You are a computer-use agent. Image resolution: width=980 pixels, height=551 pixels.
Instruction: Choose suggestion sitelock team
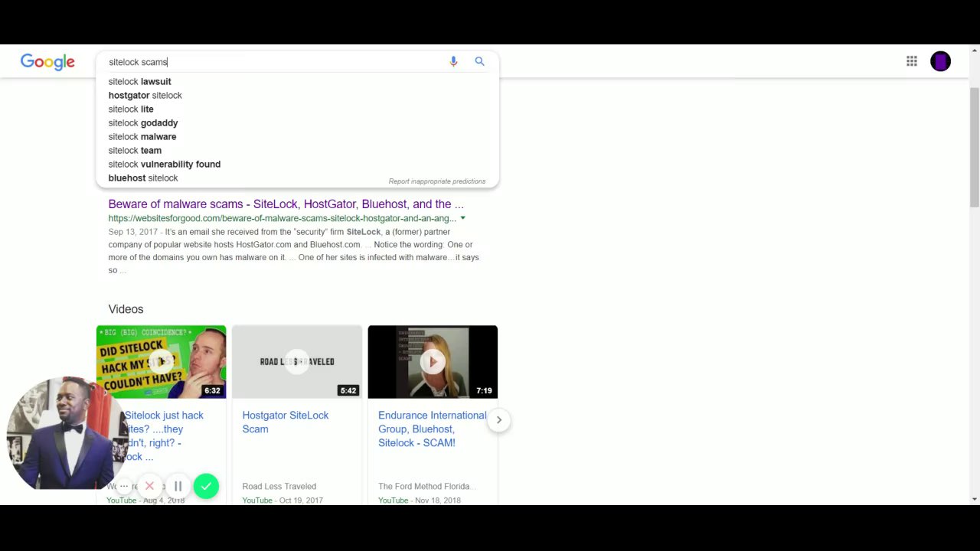point(135,150)
